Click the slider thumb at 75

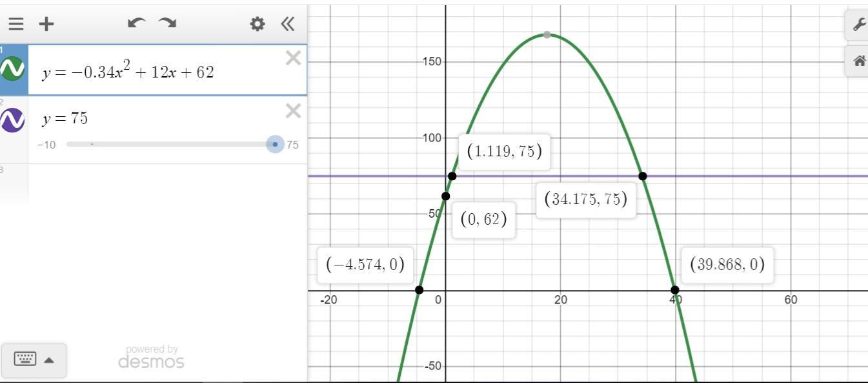tap(275, 144)
